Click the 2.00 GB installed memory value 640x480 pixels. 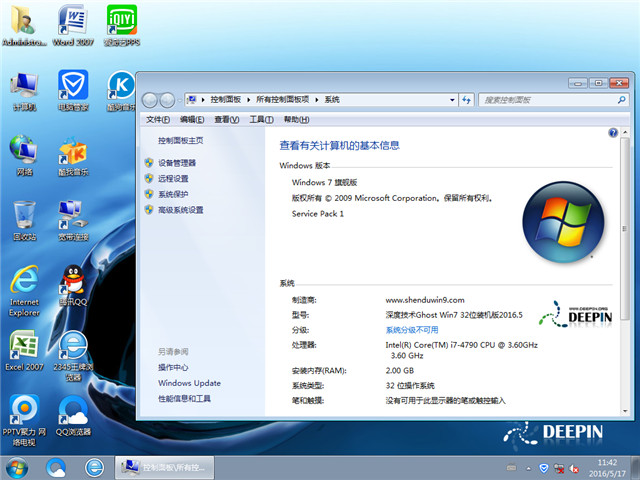(x=400, y=371)
